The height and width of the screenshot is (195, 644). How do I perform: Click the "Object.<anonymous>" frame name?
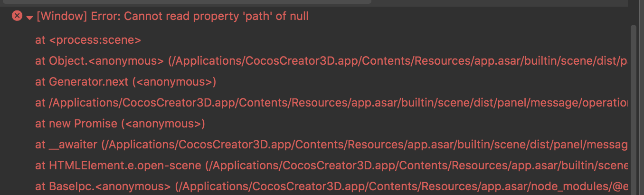[106, 61]
